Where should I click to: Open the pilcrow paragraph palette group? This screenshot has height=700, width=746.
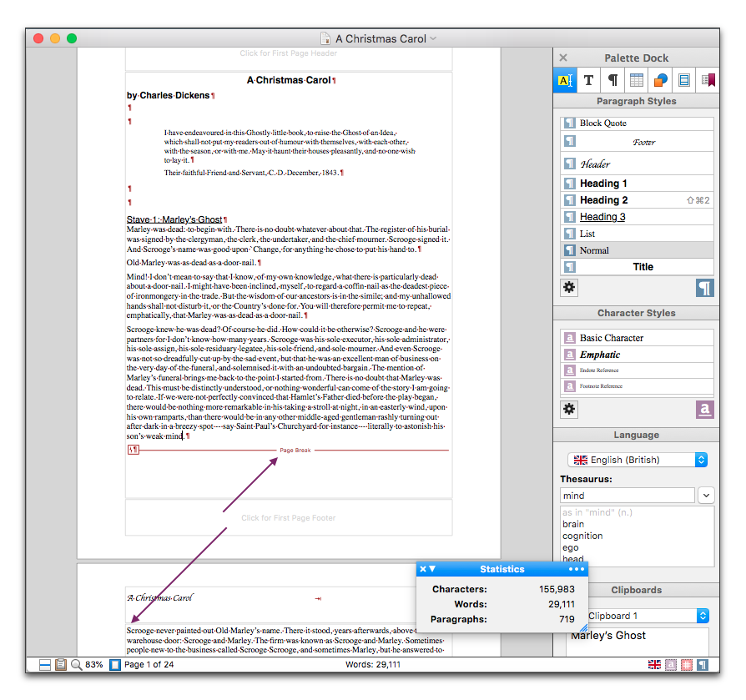[x=612, y=80]
